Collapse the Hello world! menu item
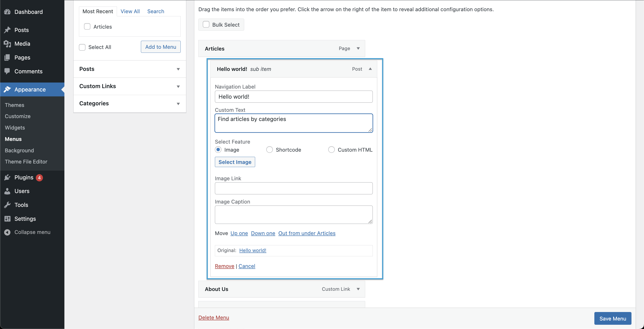Screen dimensions: 644x329 (x=370, y=69)
